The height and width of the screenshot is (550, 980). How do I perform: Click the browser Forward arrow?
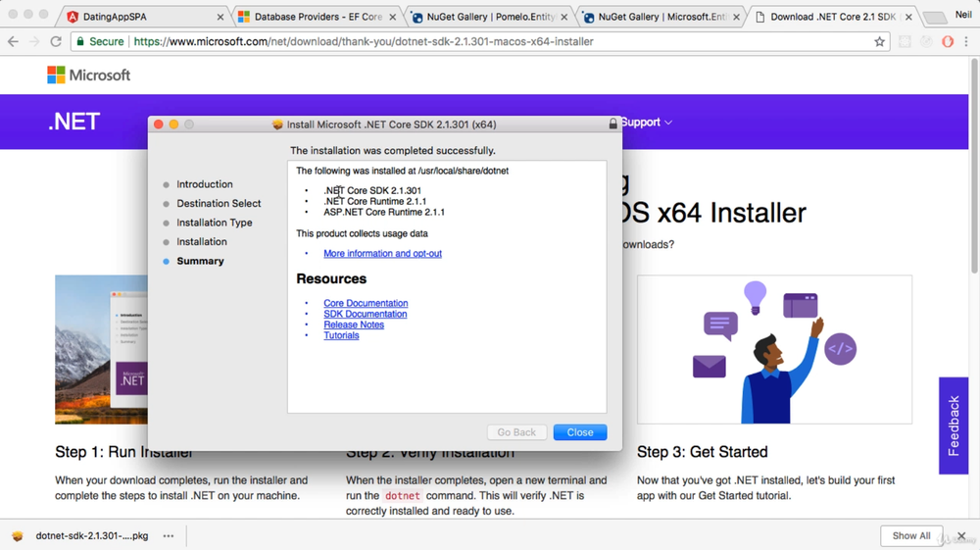tap(34, 41)
